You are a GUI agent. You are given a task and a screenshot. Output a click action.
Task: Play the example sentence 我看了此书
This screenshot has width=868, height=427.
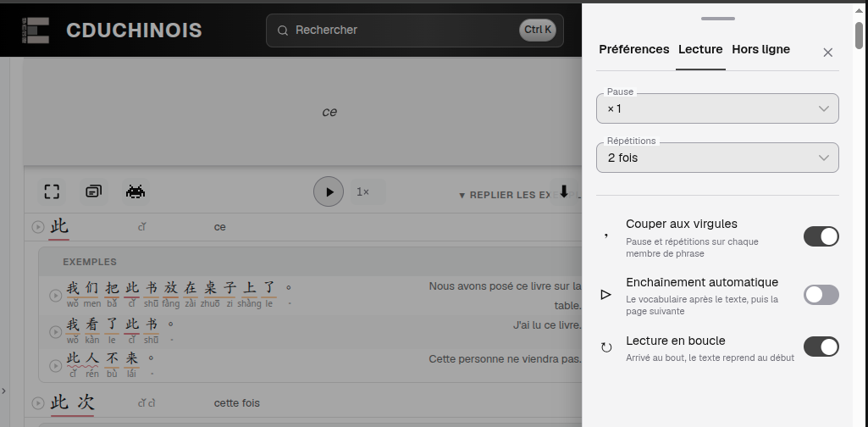point(55,332)
